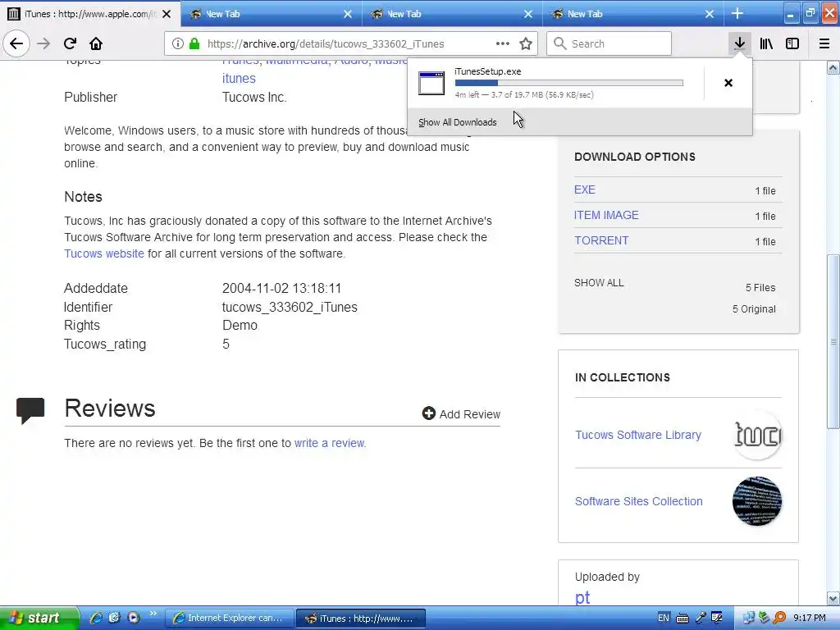Close the second tab's X button
840x630 pixels.
click(x=348, y=14)
